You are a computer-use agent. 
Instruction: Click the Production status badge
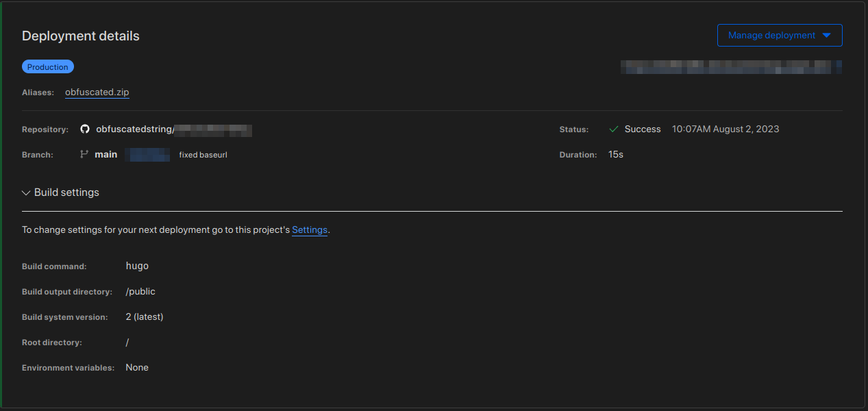click(47, 66)
